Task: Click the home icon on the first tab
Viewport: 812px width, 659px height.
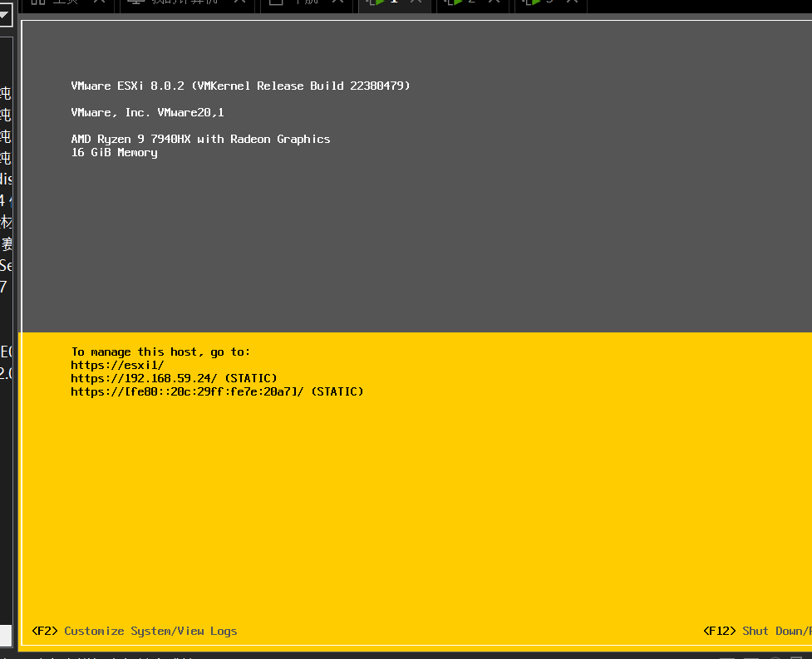Action: (37, 2)
